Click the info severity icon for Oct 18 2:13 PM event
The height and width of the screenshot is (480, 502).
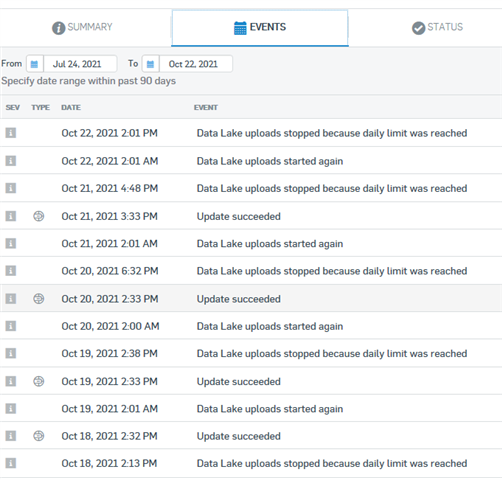[x=11, y=463]
